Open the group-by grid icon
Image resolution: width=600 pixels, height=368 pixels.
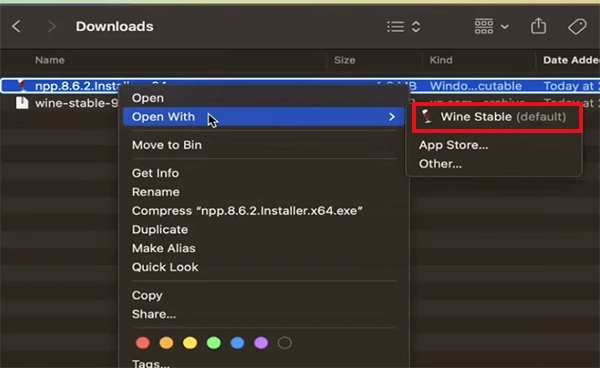click(484, 26)
